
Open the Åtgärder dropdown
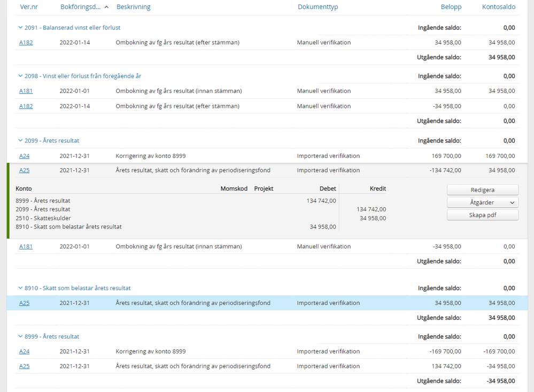tap(482, 203)
